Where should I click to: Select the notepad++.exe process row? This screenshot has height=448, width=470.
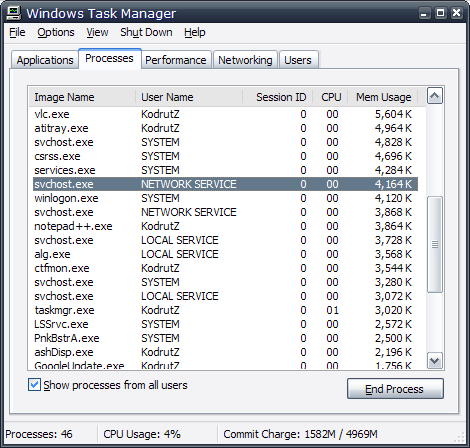[225, 226]
